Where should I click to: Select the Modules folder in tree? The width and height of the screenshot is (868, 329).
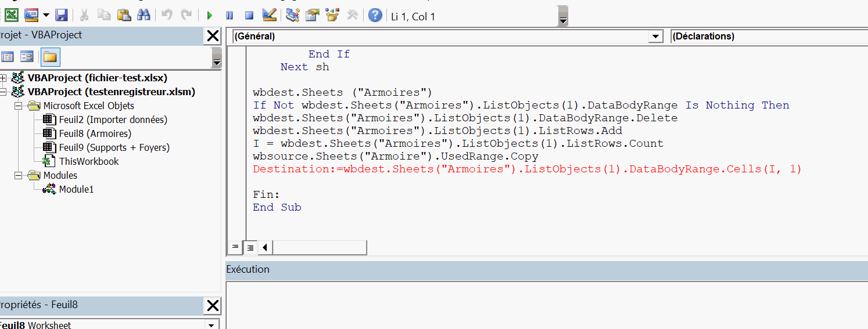coord(60,175)
